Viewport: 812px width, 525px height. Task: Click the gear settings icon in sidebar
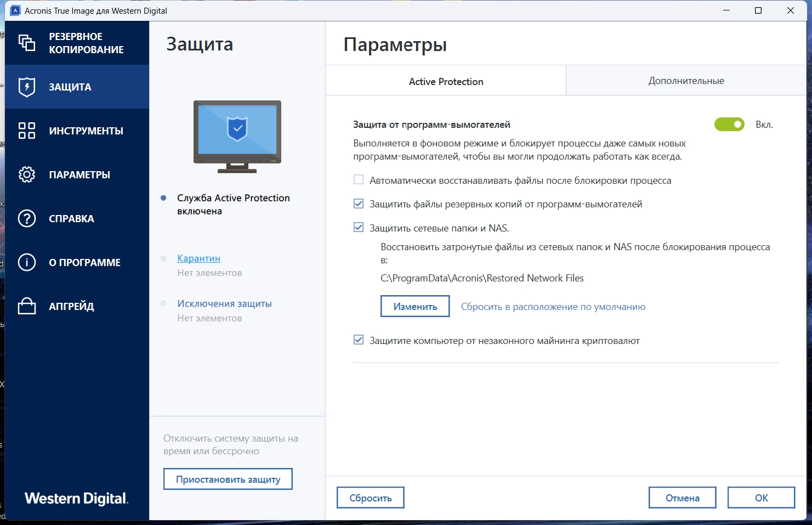[x=27, y=174]
